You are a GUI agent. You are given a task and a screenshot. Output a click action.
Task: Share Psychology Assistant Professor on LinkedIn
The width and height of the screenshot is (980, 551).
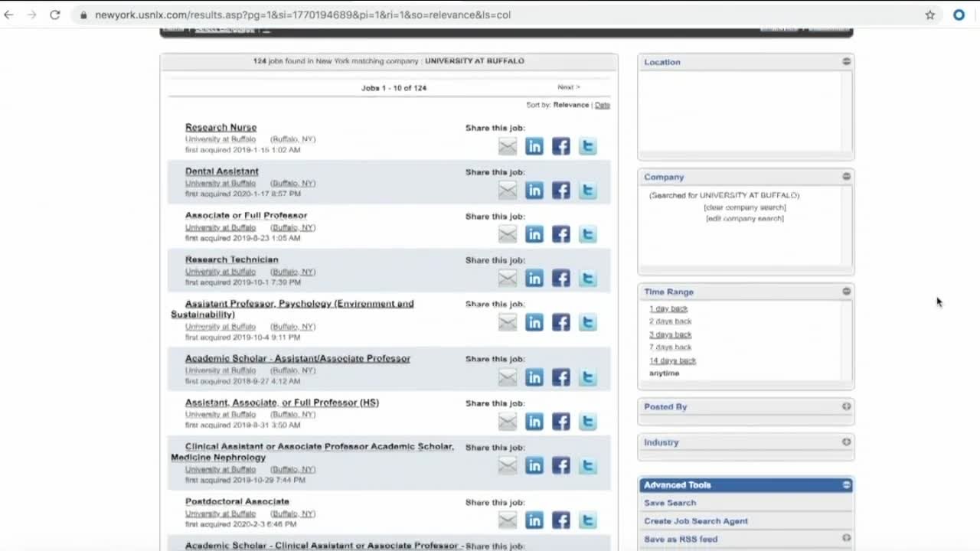(534, 323)
